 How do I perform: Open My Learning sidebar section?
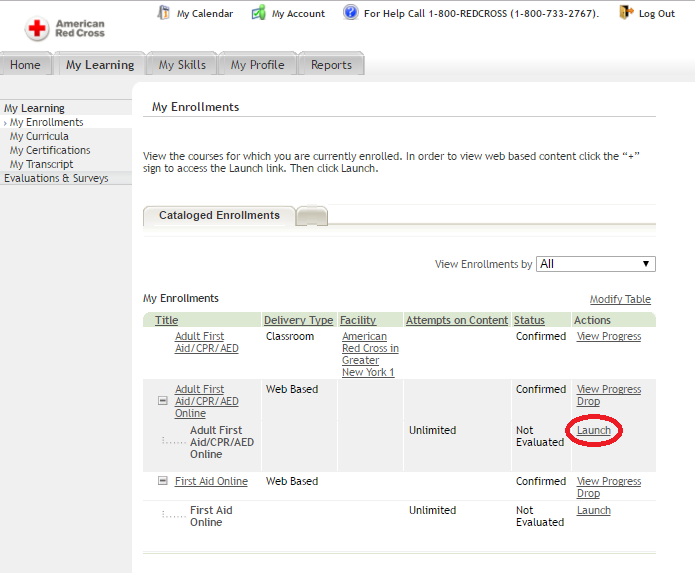[x=34, y=108]
